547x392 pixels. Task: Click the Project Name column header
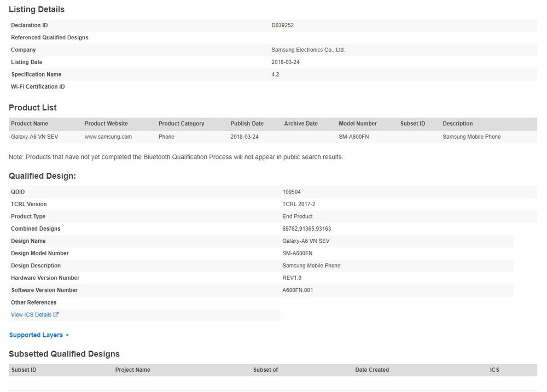pyautogui.click(x=132, y=370)
